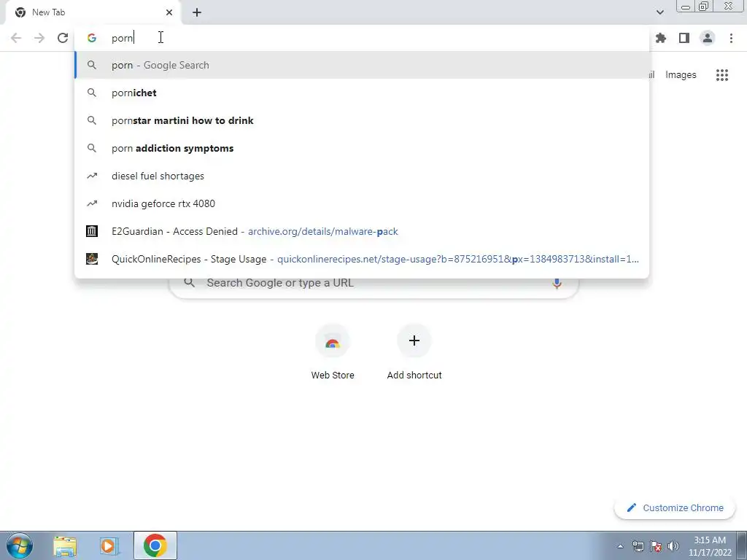Click the browser Back arrow

[x=16, y=38]
